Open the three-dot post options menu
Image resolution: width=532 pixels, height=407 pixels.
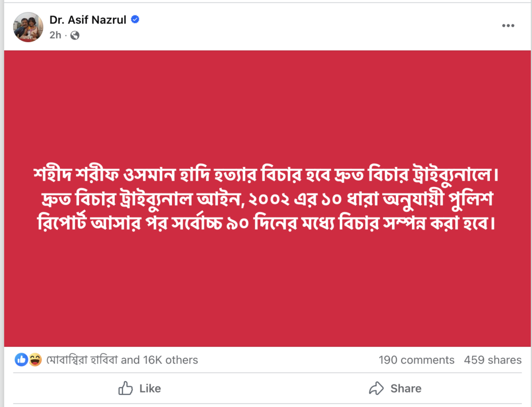pos(508,26)
